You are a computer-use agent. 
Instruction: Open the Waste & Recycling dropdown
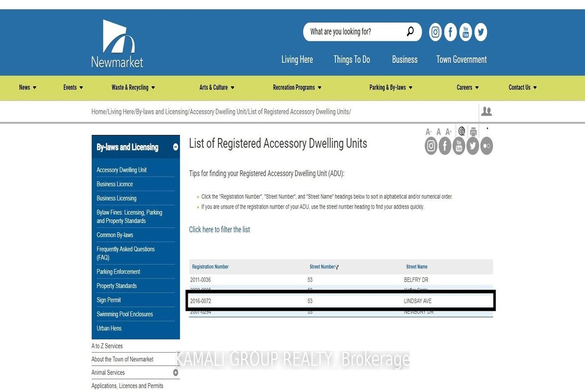coord(133,88)
